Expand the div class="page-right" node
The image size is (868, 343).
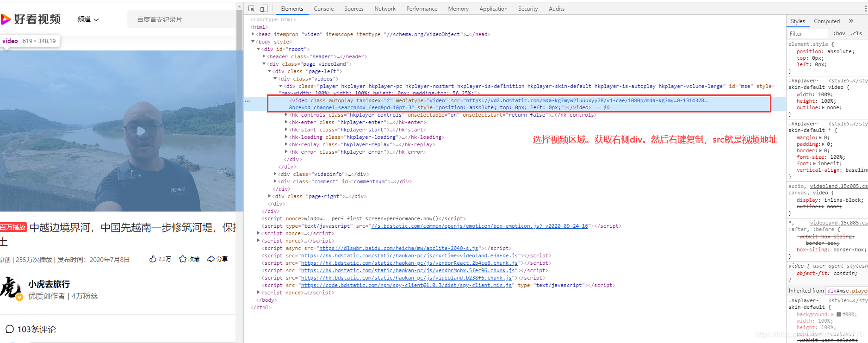[x=269, y=196]
